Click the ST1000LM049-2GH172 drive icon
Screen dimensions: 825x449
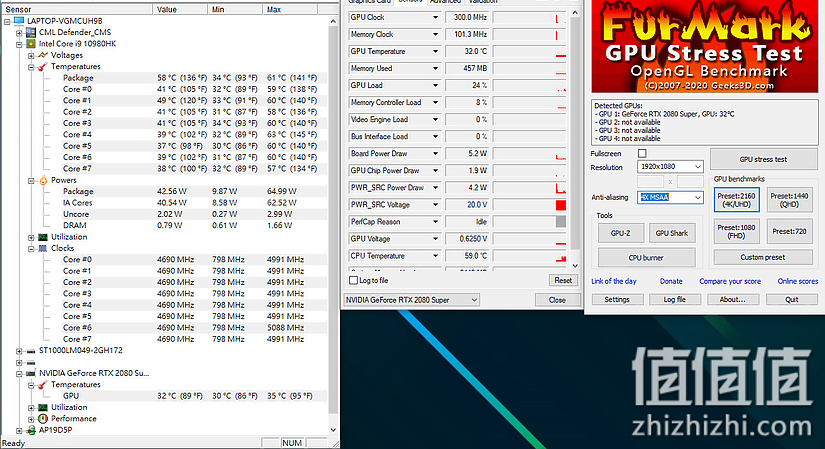pos(31,351)
